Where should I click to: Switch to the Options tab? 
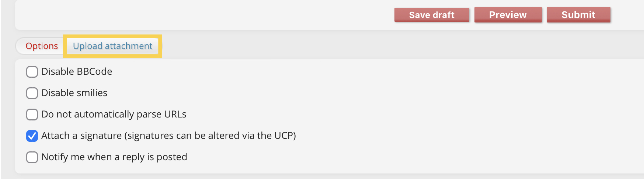pos(42,46)
